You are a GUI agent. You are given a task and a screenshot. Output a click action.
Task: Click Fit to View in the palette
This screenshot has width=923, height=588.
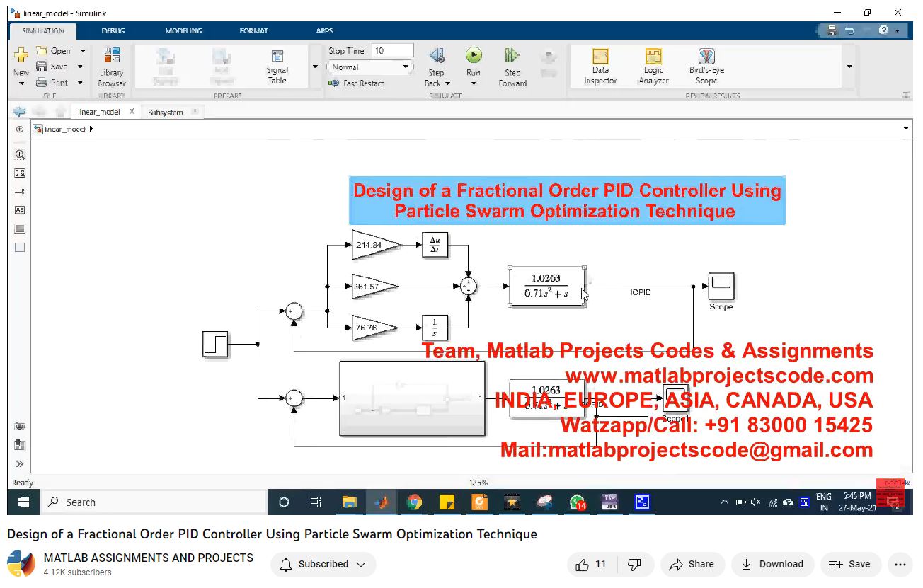pos(20,173)
